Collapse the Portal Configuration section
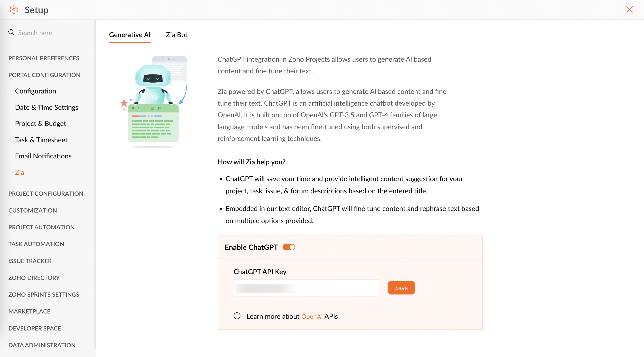 coord(44,75)
